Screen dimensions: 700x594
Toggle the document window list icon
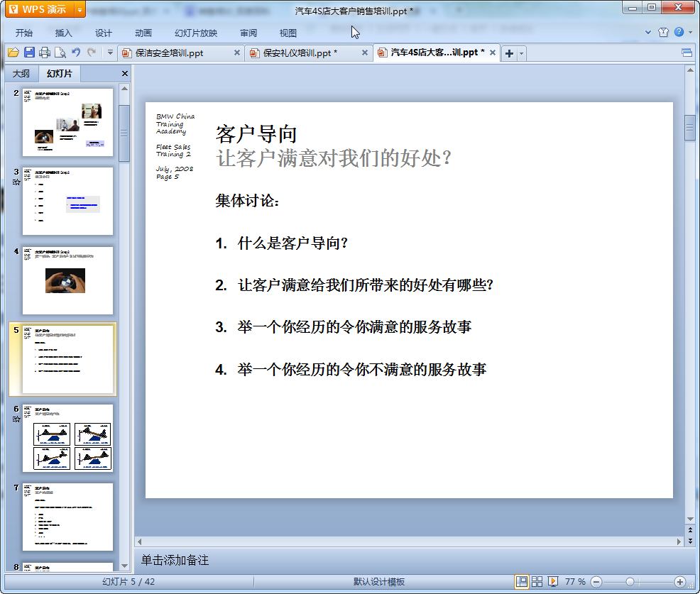tap(687, 53)
